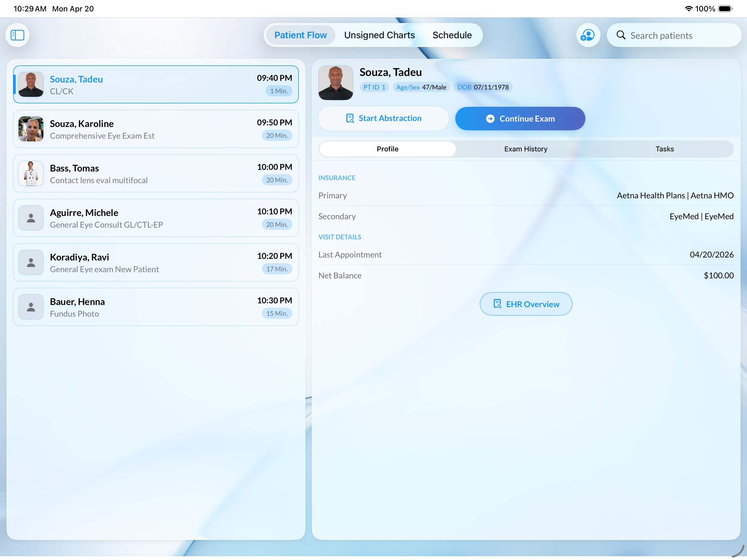Click the 15 Min. wait badge
This screenshot has width=747, height=560.
click(277, 314)
